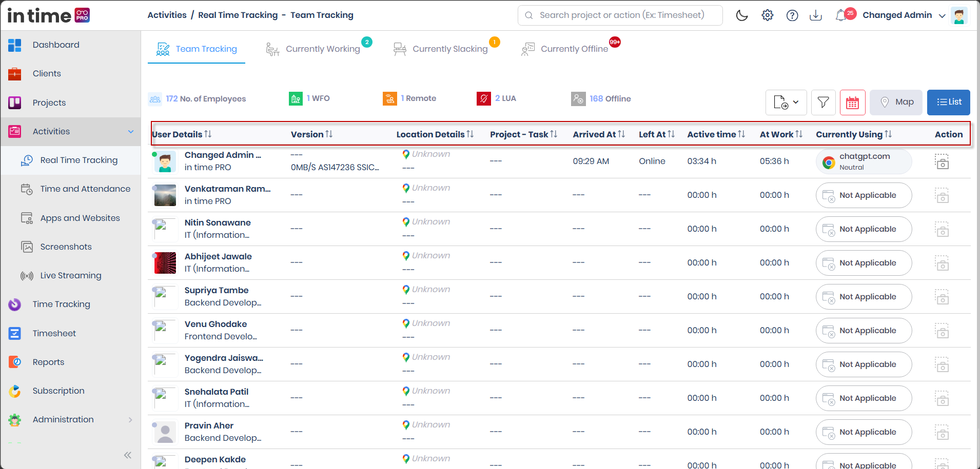Viewport: 980px width, 469px height.
Task: Click 168 Offline employee count
Action: (x=601, y=99)
